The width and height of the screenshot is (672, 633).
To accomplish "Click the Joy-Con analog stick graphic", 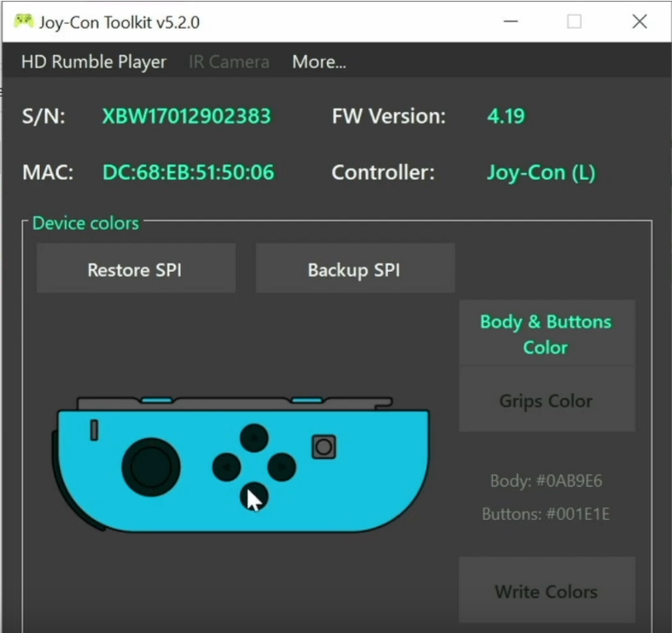I will tap(151, 467).
